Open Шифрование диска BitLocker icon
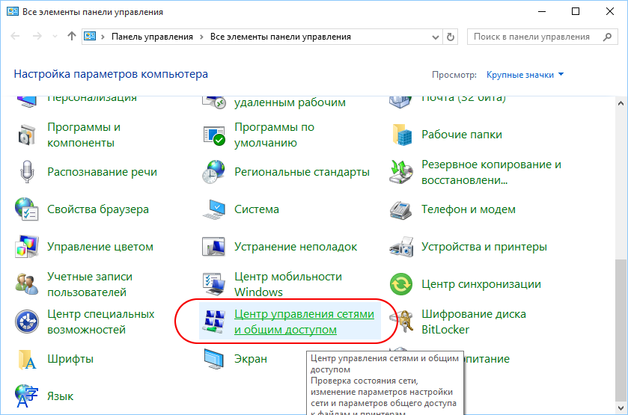The height and width of the screenshot is (415, 628). pyautogui.click(x=402, y=321)
